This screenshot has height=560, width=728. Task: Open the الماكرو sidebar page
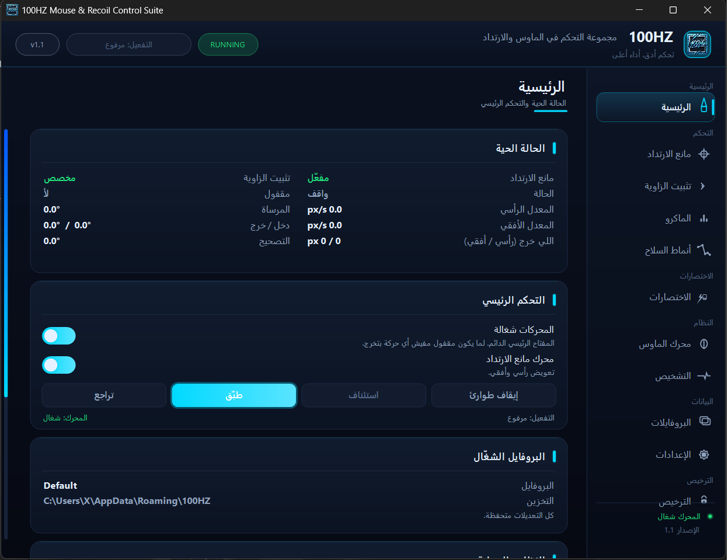pyautogui.click(x=656, y=218)
